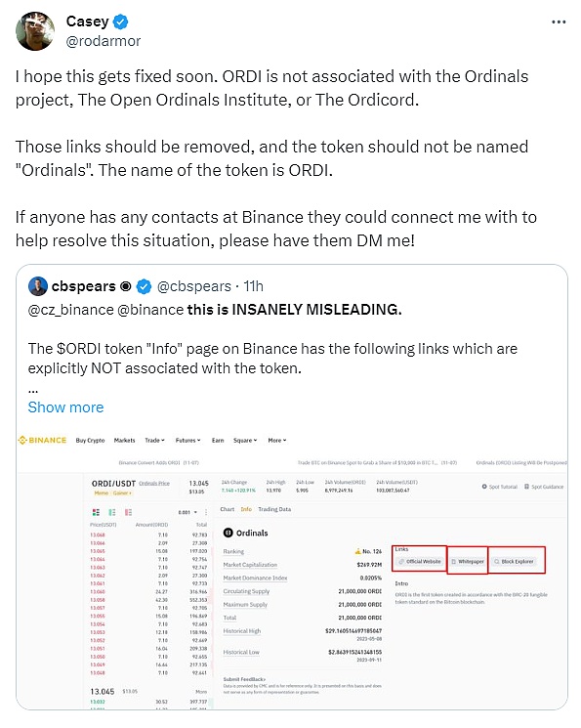Click the Whitepaper link button

(468, 561)
